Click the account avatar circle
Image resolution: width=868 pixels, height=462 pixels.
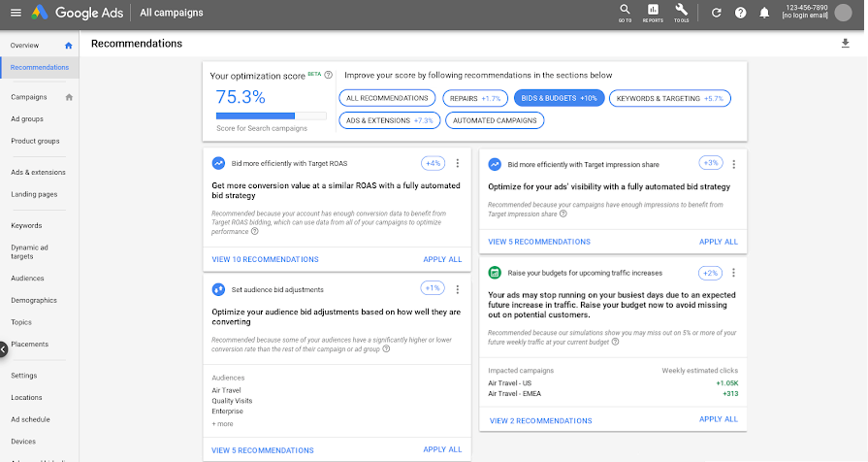pos(843,13)
